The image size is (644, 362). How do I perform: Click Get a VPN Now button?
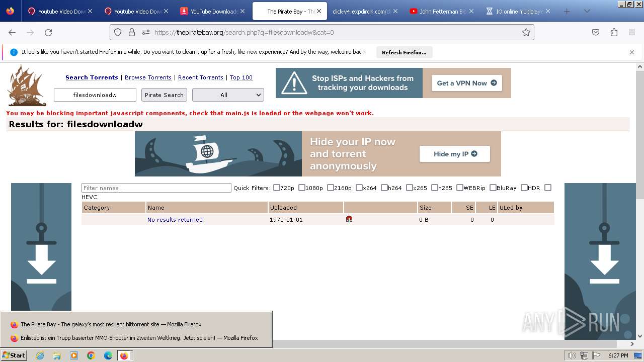coord(466,83)
